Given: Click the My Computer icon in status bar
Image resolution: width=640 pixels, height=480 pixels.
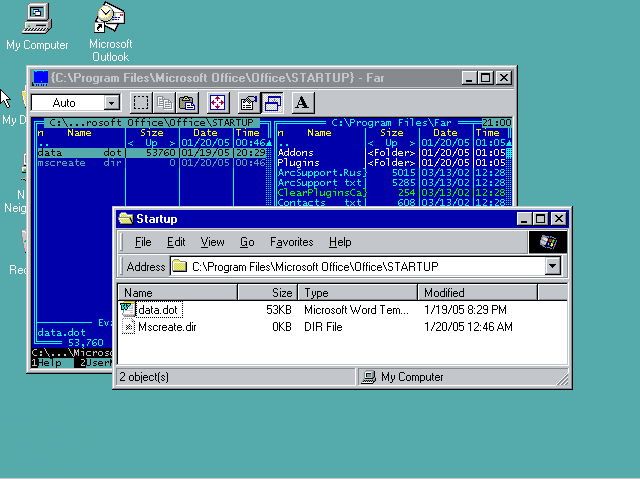Looking at the screenshot, I should [x=369, y=377].
